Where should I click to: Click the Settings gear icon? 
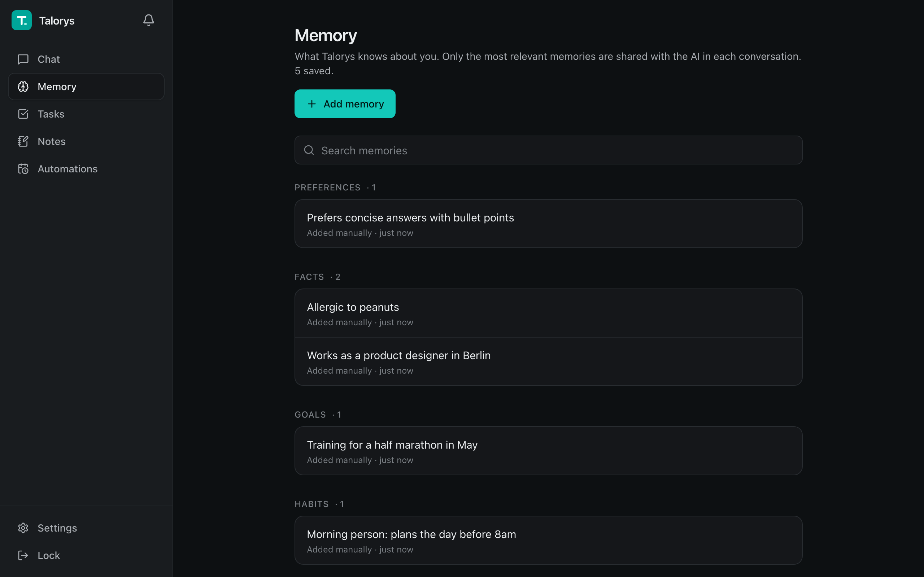click(23, 528)
